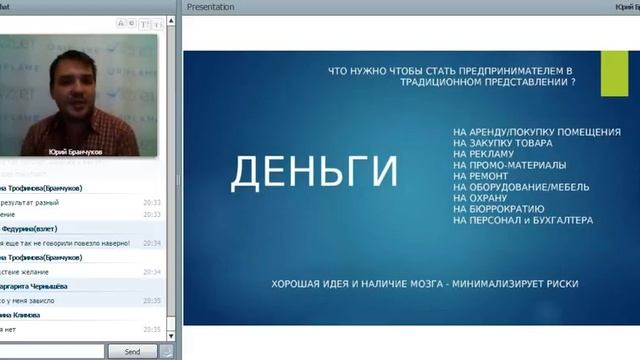640x360 pixels.
Task: Click the chat message 'результат разный'
Action: [x=30, y=202]
